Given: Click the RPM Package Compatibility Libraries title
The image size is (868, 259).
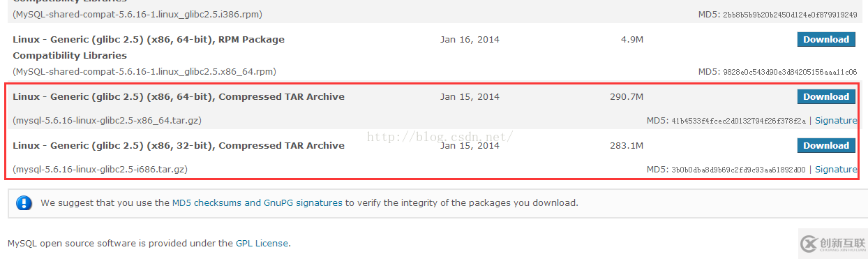Looking at the screenshot, I should pyautogui.click(x=149, y=47).
